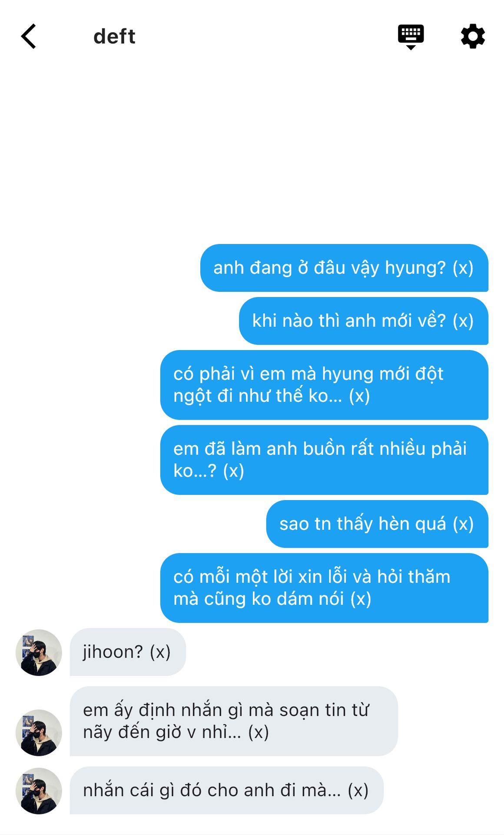This screenshot has height=835, width=504.
Task: Open the settings gear icon
Action: 473,36
